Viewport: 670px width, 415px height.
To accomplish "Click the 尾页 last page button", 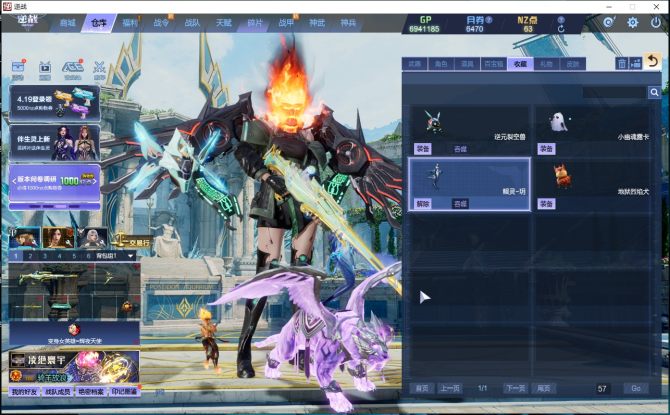I will pyautogui.click(x=544, y=388).
